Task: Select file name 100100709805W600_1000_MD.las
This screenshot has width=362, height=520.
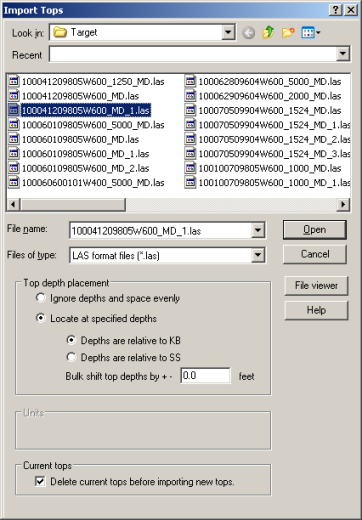Action: (x=270, y=168)
